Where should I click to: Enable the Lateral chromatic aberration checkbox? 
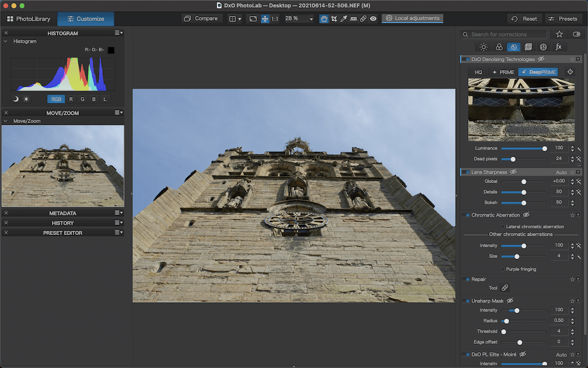tap(502, 227)
